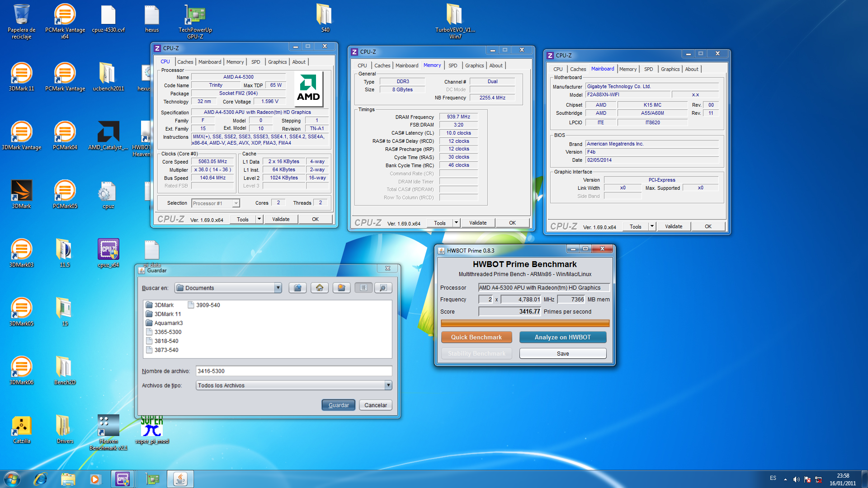868x488 pixels.
Task: Open Drivers folder on desktop
Action: [x=65, y=430]
